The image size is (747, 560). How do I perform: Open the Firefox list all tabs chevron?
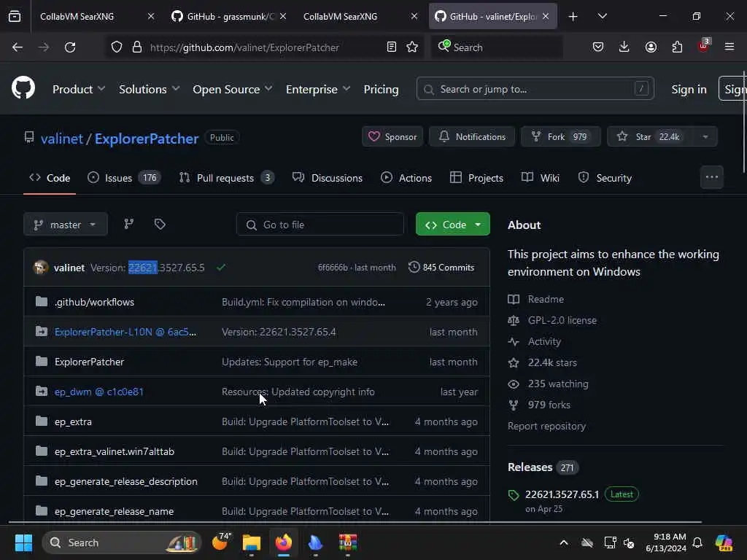602,17
